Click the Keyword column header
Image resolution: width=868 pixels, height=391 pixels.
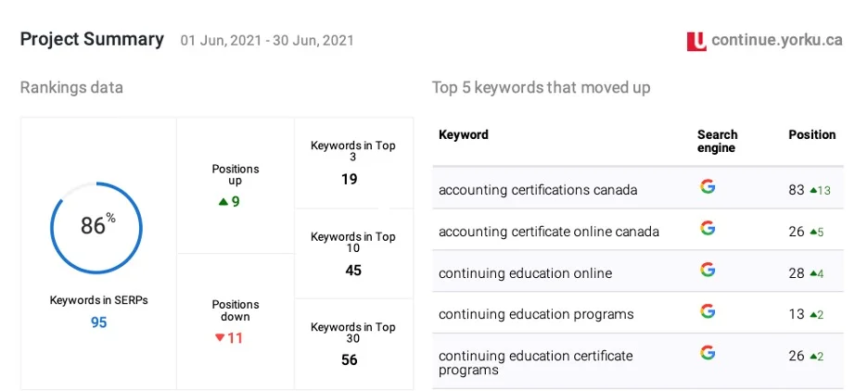point(464,135)
